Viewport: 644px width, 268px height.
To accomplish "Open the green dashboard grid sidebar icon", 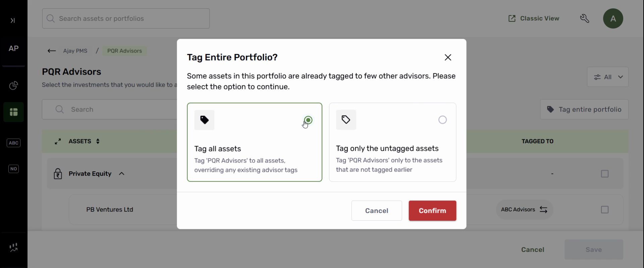I will click(x=13, y=112).
